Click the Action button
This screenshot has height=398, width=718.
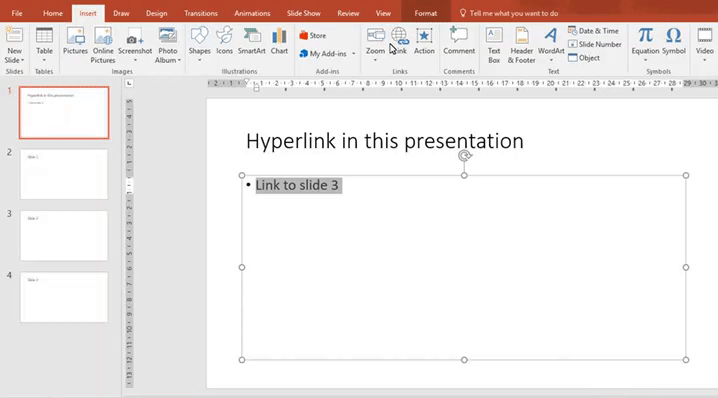424,41
